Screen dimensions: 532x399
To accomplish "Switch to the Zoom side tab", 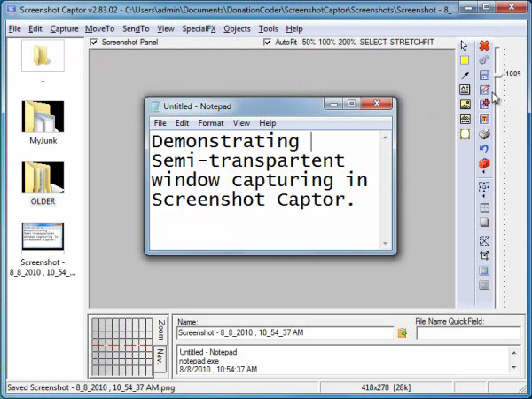I will coord(161,330).
